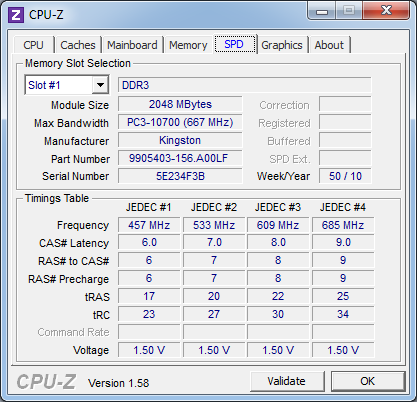
Task: Open the Caches tab
Action: pos(78,45)
